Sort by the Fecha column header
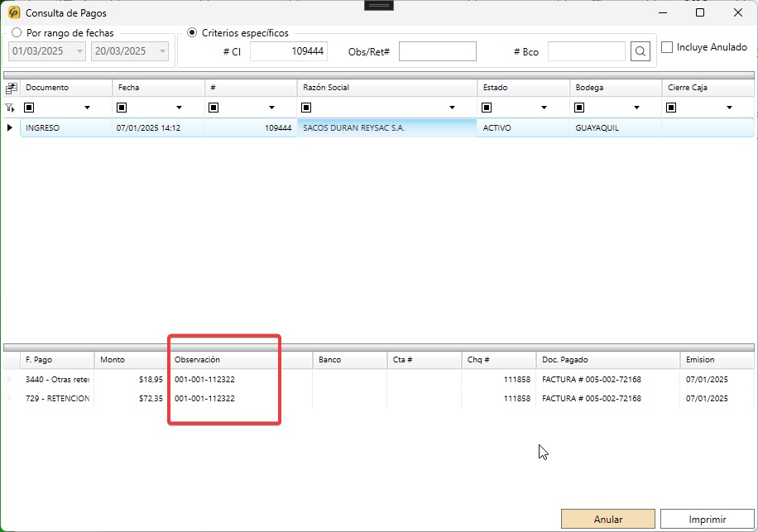This screenshot has height=532, width=758. [x=158, y=88]
